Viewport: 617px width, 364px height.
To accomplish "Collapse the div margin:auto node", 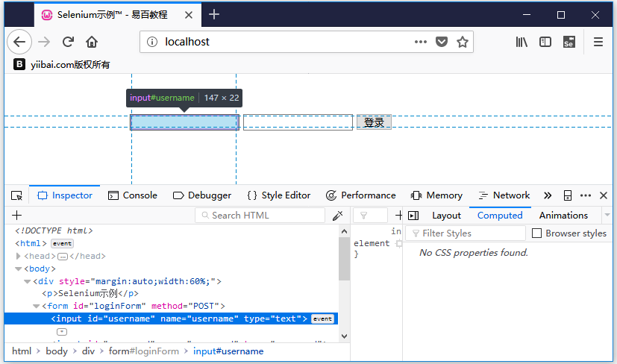I will 27,281.
